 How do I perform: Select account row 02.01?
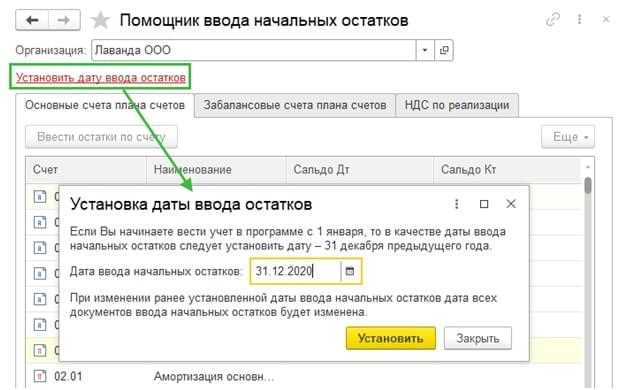coord(304,376)
